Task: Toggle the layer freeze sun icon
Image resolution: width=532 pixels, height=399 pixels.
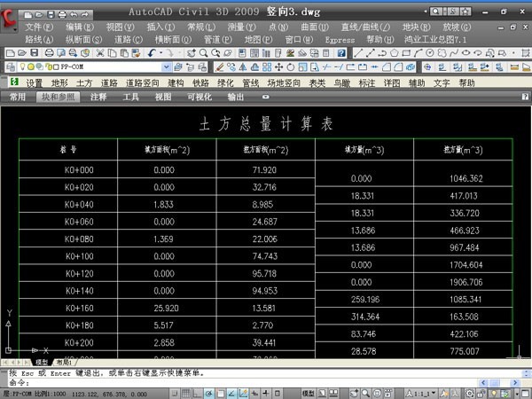Action: click(x=31, y=66)
